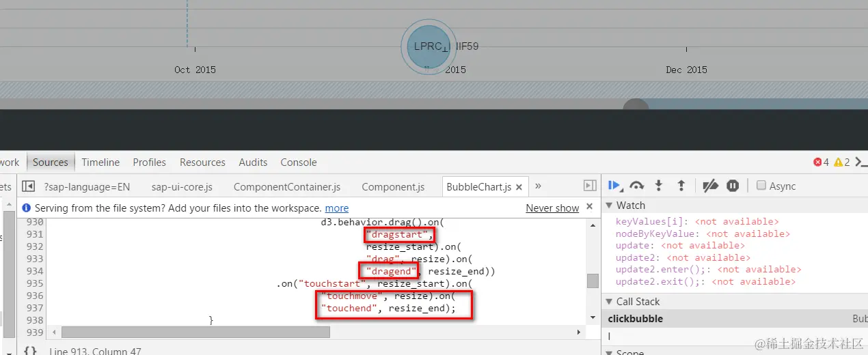Screen dimensions: 868x355
Task: Hide debugger sidebar toggle icon
Action: pyautogui.click(x=590, y=186)
